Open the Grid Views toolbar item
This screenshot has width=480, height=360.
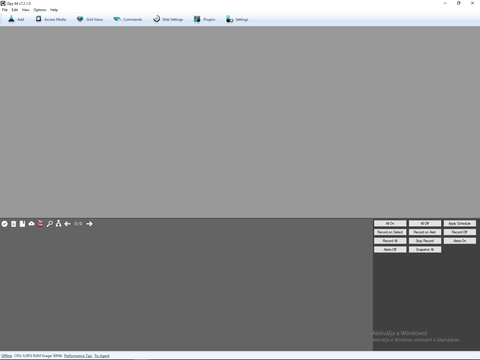point(90,19)
